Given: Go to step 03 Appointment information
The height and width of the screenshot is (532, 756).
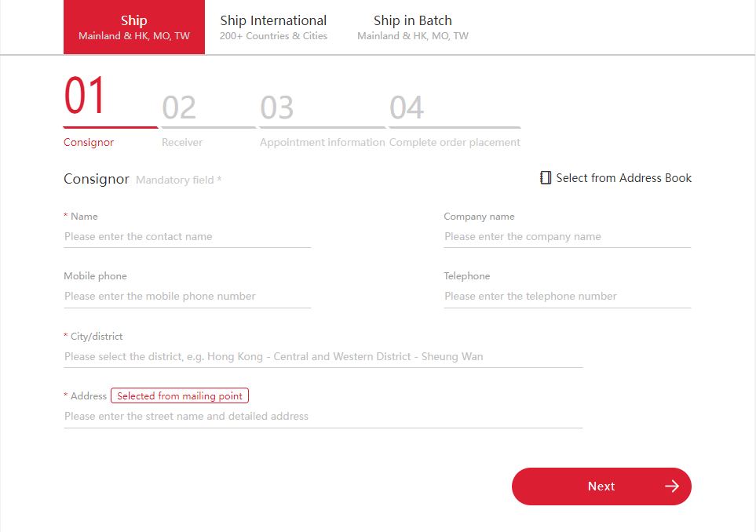Looking at the screenshot, I should click(x=323, y=121).
